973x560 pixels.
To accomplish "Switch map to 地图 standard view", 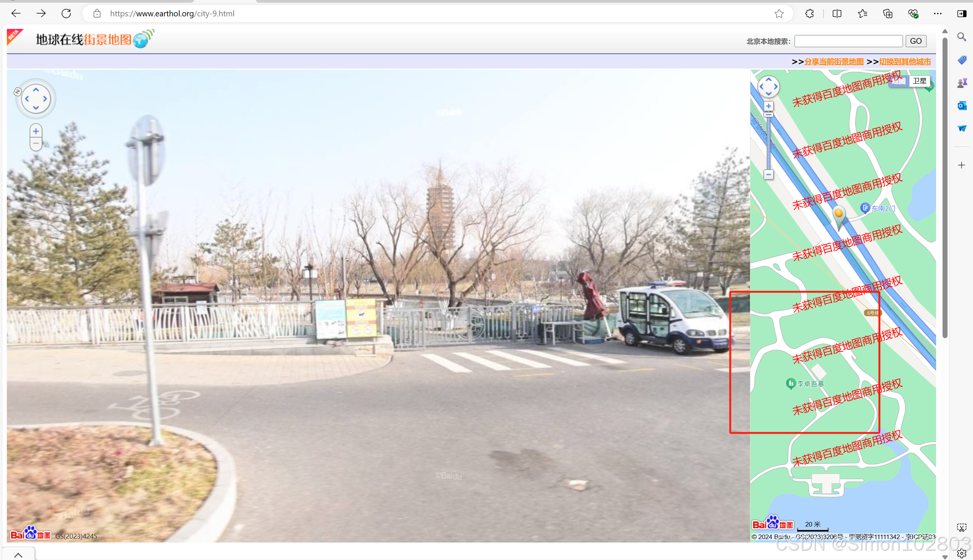I will [x=898, y=81].
